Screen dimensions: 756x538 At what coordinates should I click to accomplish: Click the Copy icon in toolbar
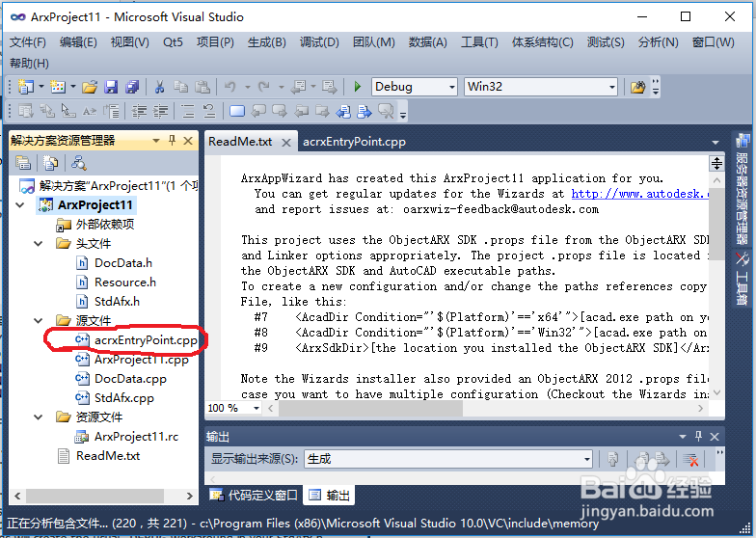[x=181, y=87]
